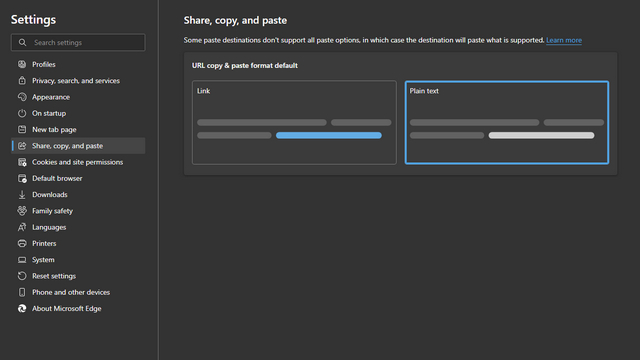
Task: Click the Cookies and site permissions icon
Action: 22,162
